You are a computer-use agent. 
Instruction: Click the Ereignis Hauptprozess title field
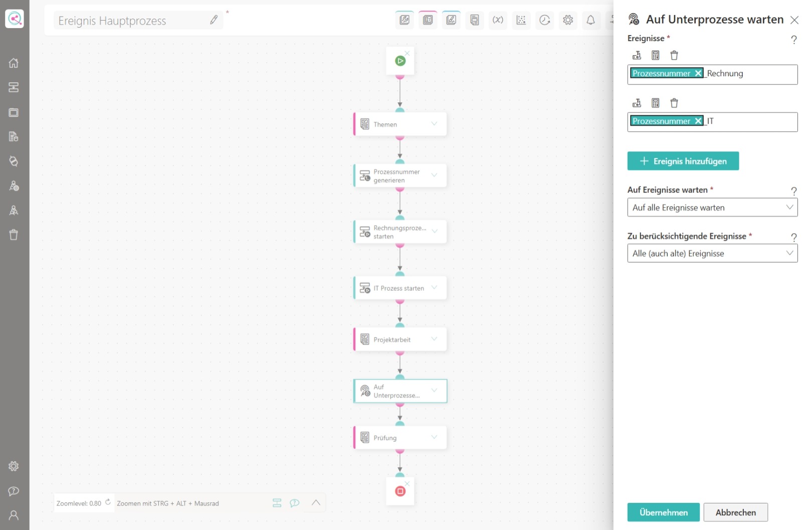(x=138, y=21)
